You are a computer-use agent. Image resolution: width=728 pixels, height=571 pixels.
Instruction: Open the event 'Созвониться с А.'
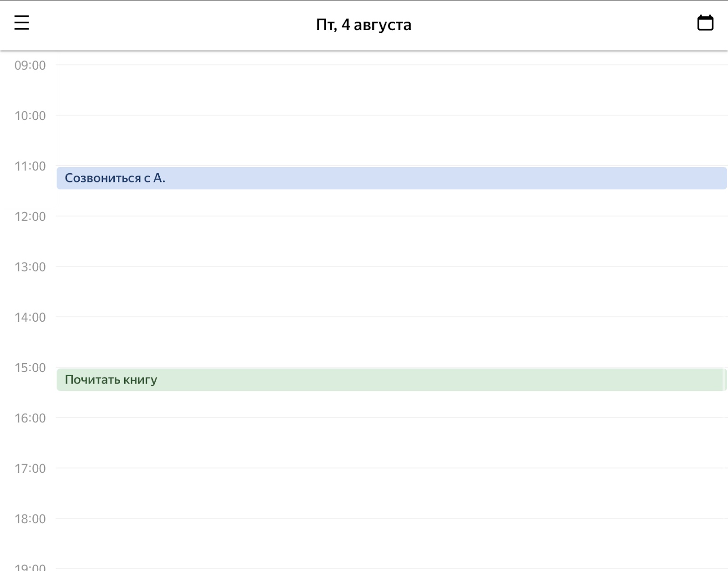click(392, 178)
